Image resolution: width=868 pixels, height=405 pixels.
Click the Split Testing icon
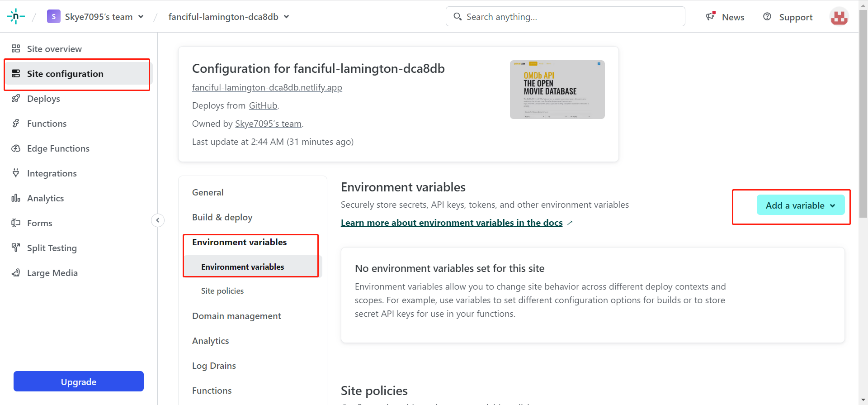tap(16, 248)
